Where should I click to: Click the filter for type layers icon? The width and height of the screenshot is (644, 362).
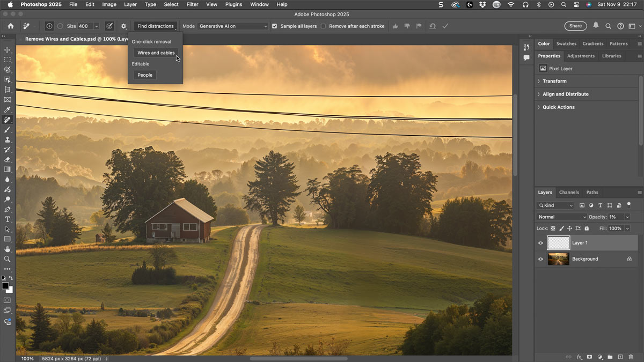[601, 205]
